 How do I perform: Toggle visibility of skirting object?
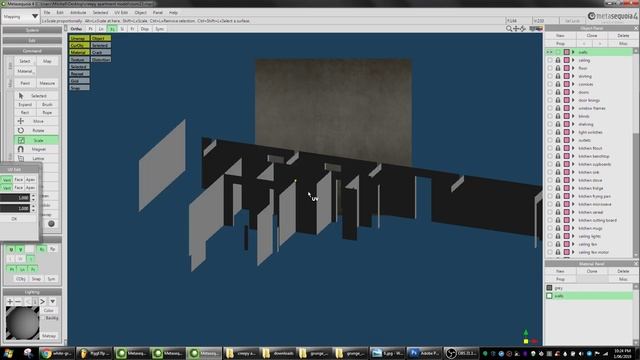[x=549, y=76]
